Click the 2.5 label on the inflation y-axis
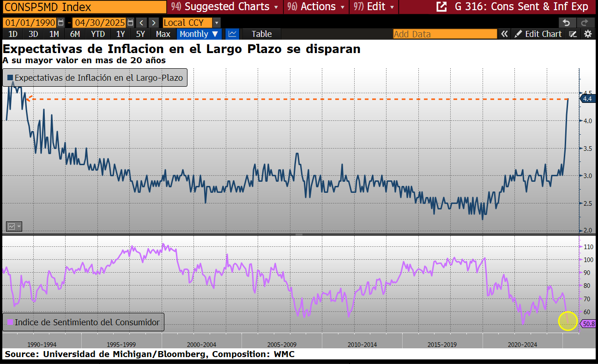598x364 pixels. (588, 203)
